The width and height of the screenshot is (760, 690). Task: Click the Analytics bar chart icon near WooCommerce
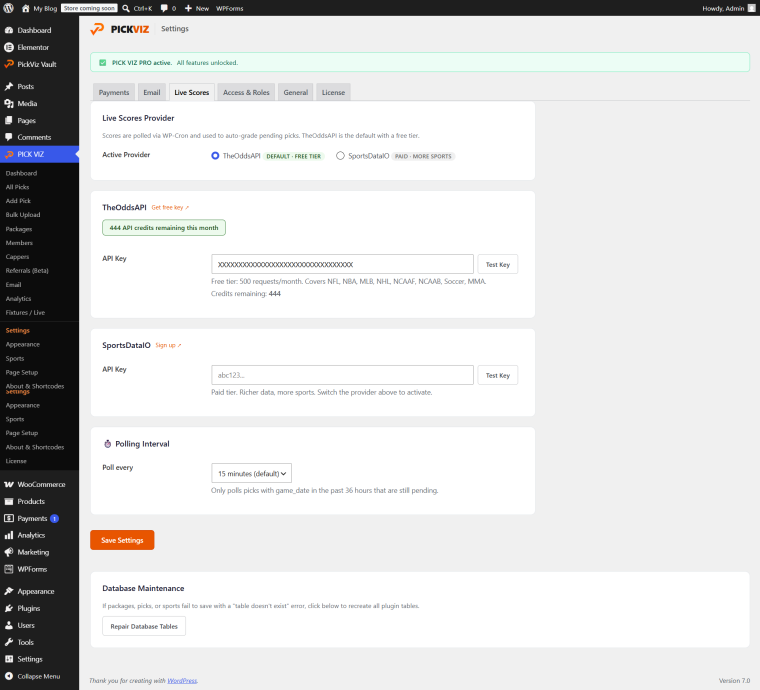pyautogui.click(x=9, y=535)
